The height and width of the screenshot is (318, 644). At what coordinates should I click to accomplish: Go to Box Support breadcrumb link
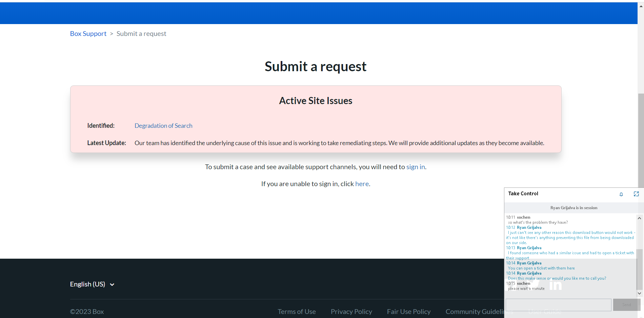click(x=88, y=34)
